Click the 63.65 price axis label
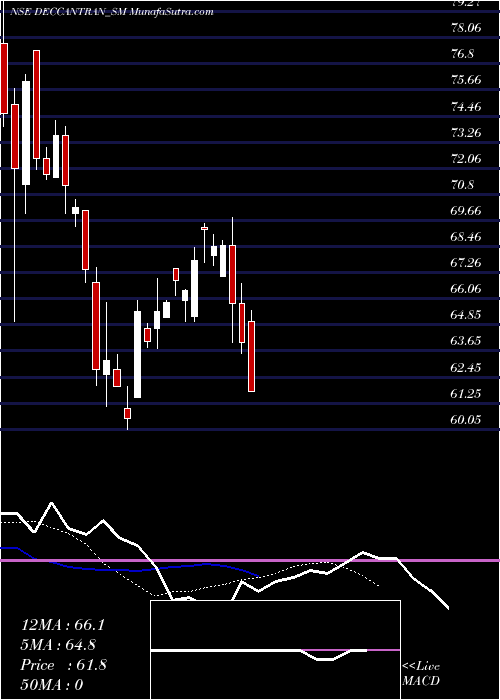Viewport: 500px width, 700px height. (466, 341)
